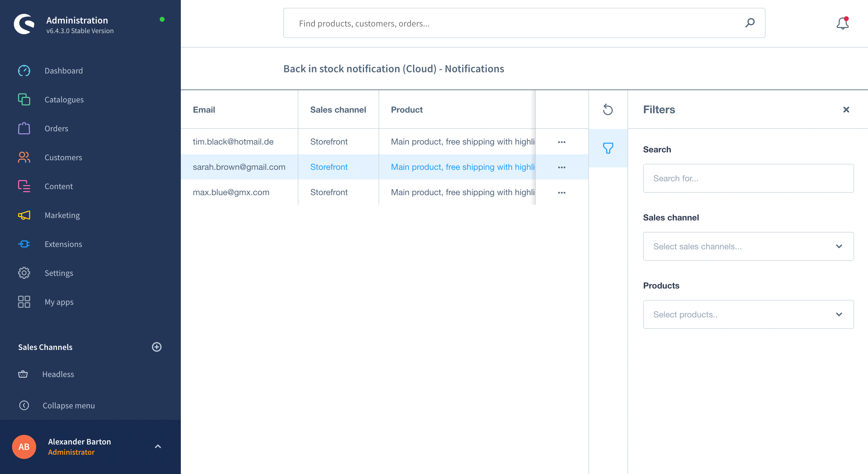Screen dimensions: 868x474
Task: Click the Customers icon in sidebar
Action: click(x=24, y=157)
